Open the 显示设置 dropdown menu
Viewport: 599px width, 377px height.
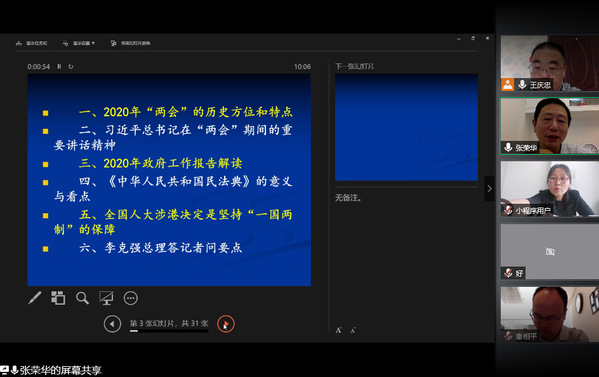pyautogui.click(x=79, y=43)
